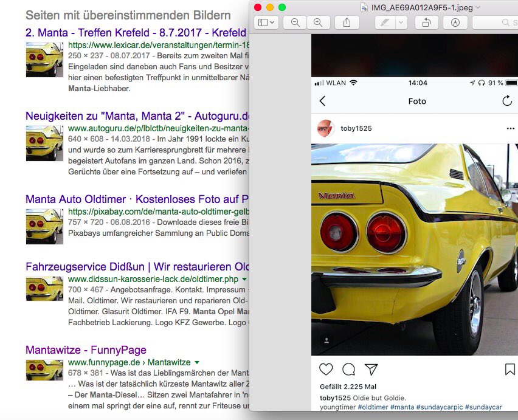Viewport: 518px width, 420px height.
Task: Click the 'Foto' header title
Action: pyautogui.click(x=417, y=101)
